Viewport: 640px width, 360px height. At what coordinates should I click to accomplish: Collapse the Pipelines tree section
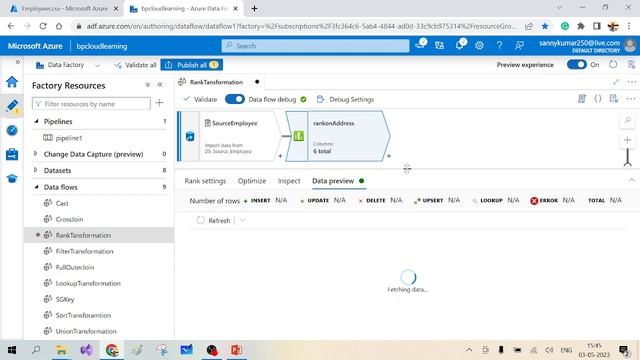click(36, 121)
